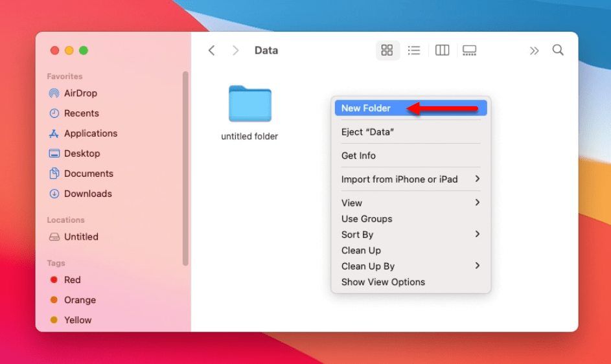This screenshot has height=364, width=611.
Task: Choose Use Groups in the context menu
Action: click(411, 219)
